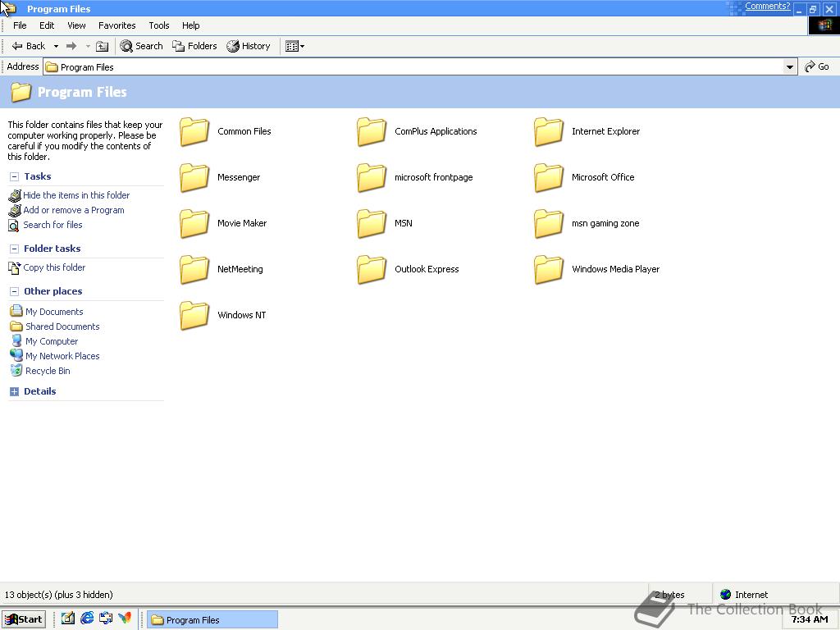Click the Outlook Express folder name
This screenshot has width=840, height=630.
427,269
